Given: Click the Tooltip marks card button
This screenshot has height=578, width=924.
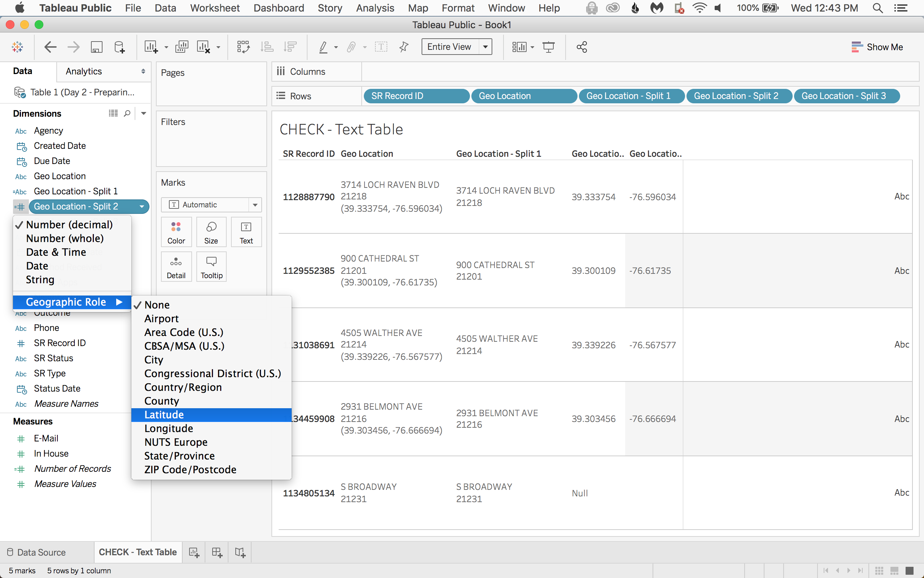Looking at the screenshot, I should (211, 267).
